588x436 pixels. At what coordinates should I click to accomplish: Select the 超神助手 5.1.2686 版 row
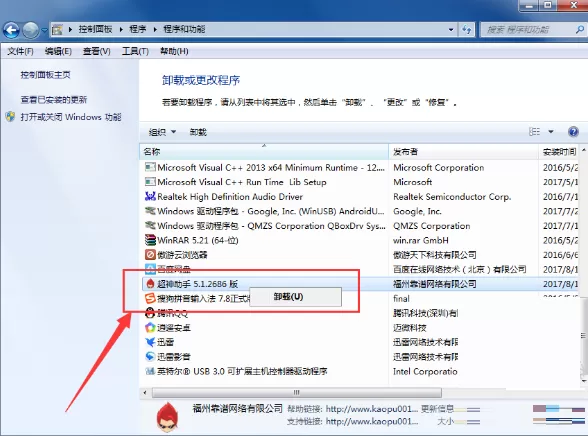click(360, 284)
